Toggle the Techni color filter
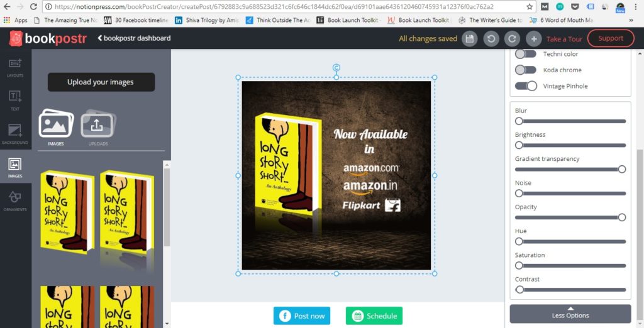This screenshot has width=644, height=328. coord(526,54)
